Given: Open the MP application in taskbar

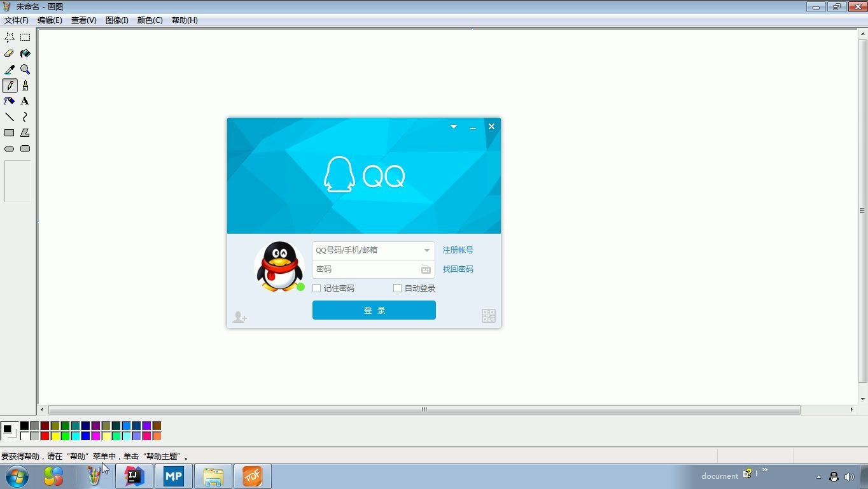Looking at the screenshot, I should pos(174,476).
